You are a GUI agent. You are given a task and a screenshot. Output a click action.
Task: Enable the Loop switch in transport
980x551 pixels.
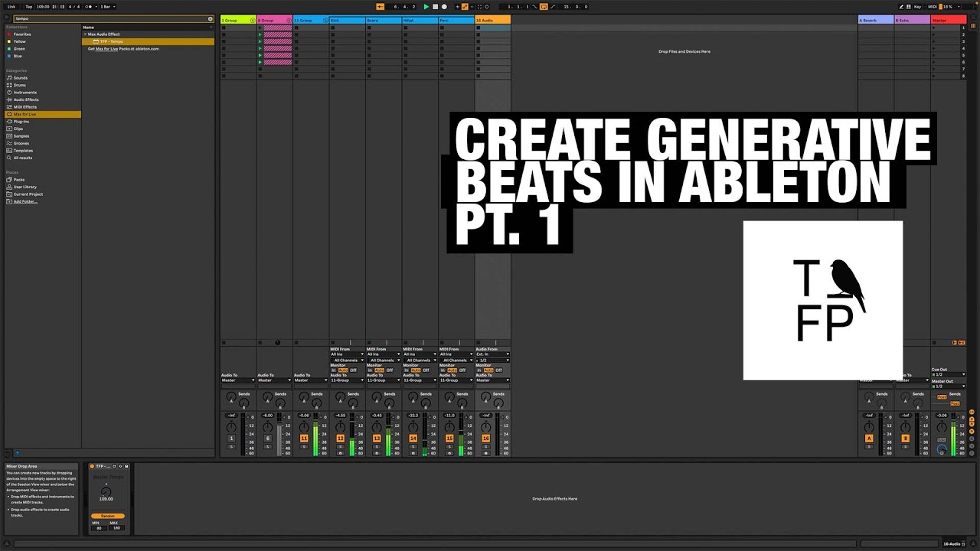(544, 6)
